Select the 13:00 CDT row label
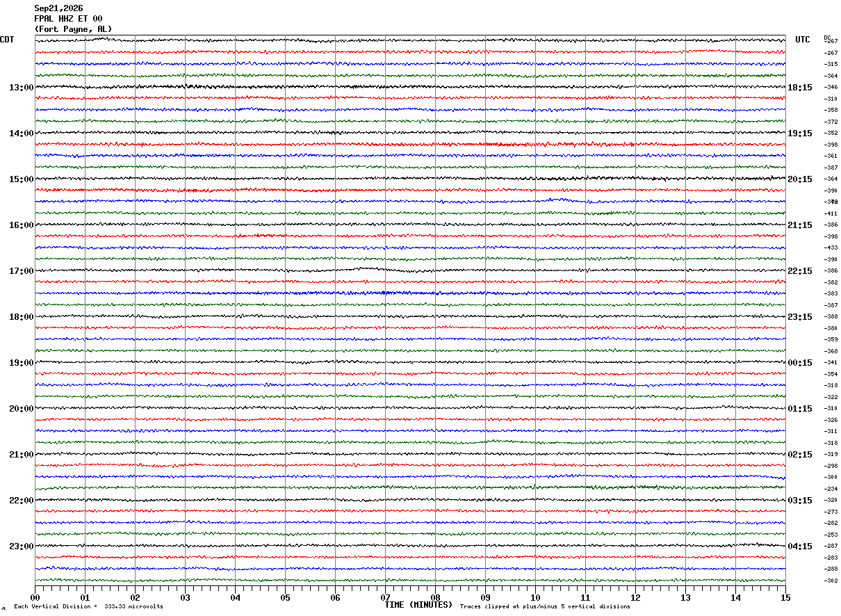This screenshot has width=841, height=616. coord(22,88)
